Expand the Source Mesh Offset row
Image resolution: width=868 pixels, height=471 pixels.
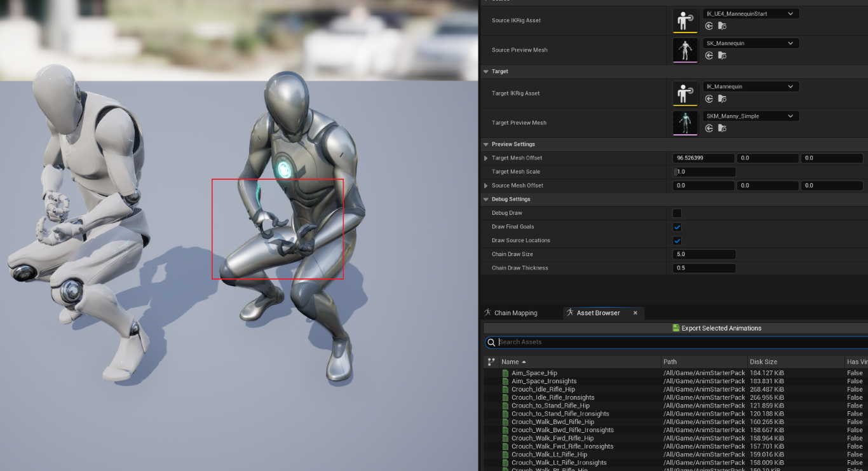pos(486,186)
